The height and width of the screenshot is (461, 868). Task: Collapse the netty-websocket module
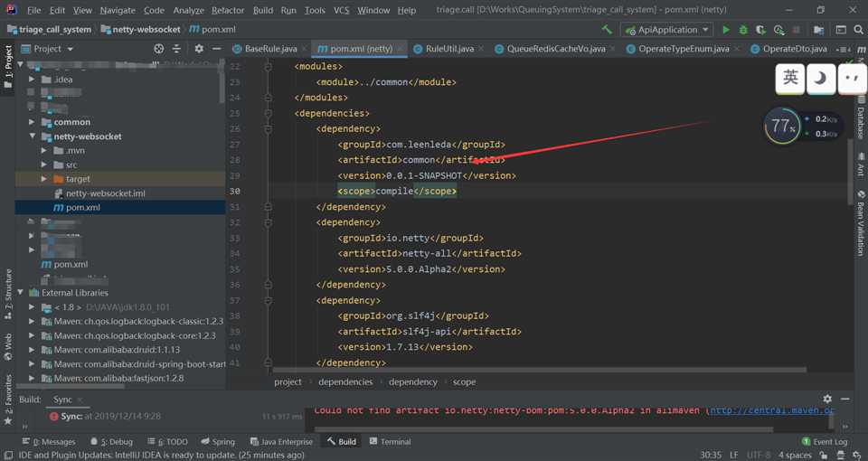click(32, 136)
